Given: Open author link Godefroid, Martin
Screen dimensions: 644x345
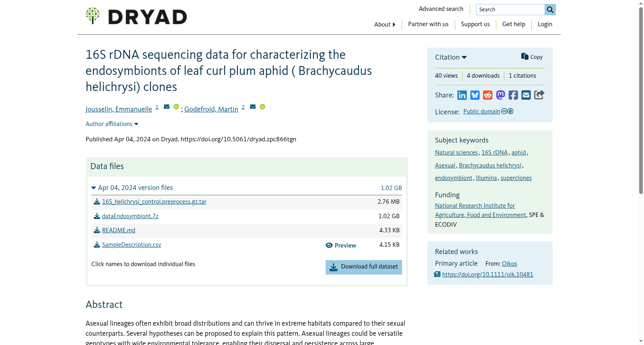Looking at the screenshot, I should [211, 109].
